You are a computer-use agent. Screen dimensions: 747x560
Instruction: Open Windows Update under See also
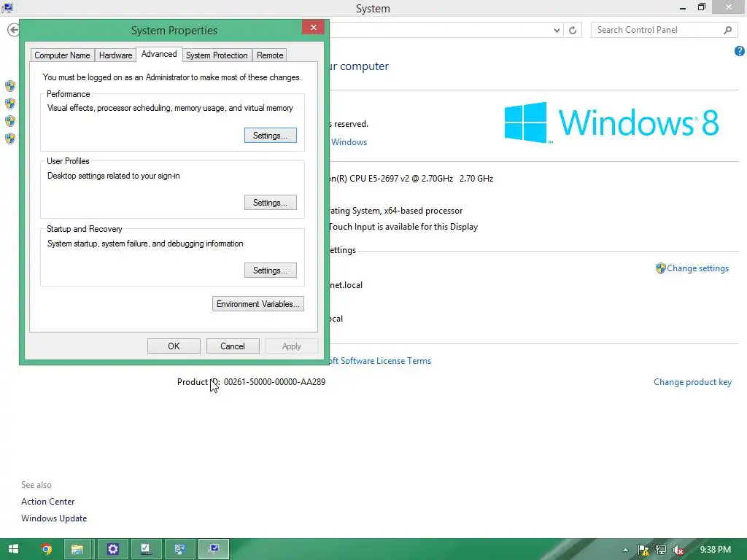coord(54,518)
